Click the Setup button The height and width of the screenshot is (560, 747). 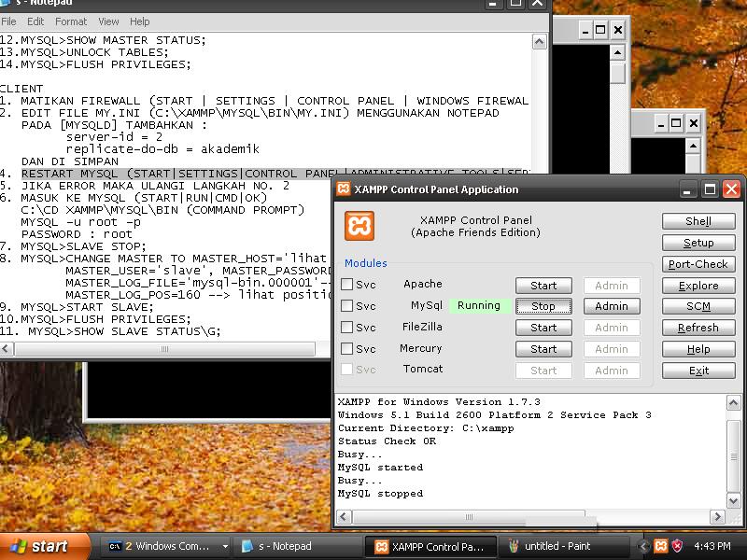click(698, 243)
